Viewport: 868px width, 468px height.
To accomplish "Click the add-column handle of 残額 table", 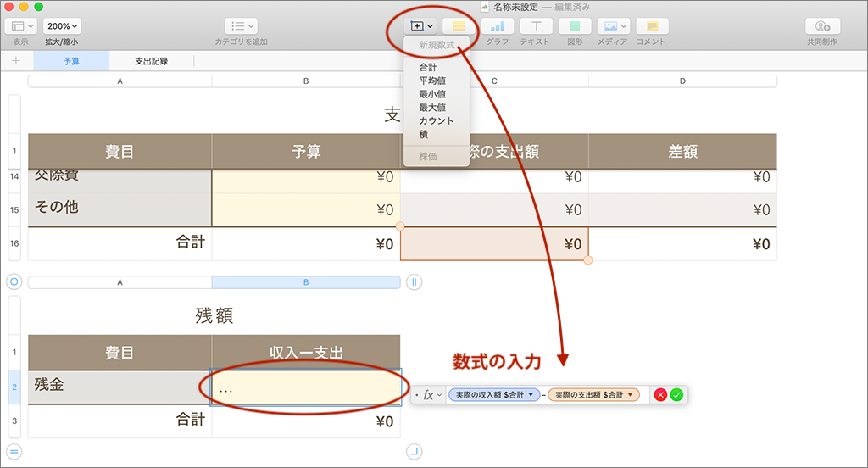I will pyautogui.click(x=414, y=282).
